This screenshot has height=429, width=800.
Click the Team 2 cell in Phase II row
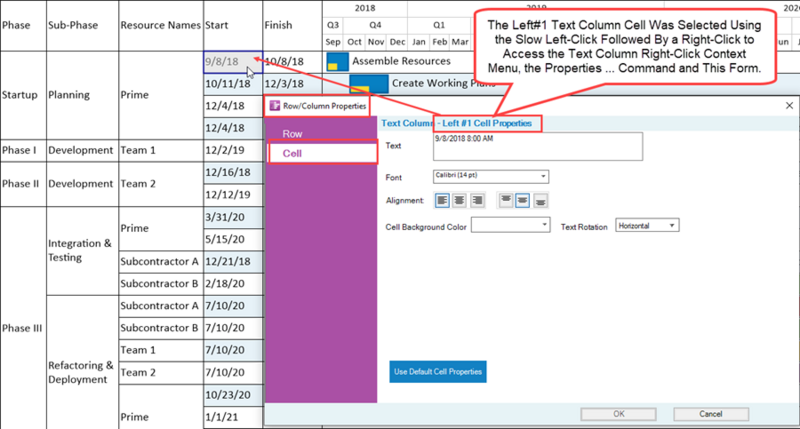pos(161,184)
